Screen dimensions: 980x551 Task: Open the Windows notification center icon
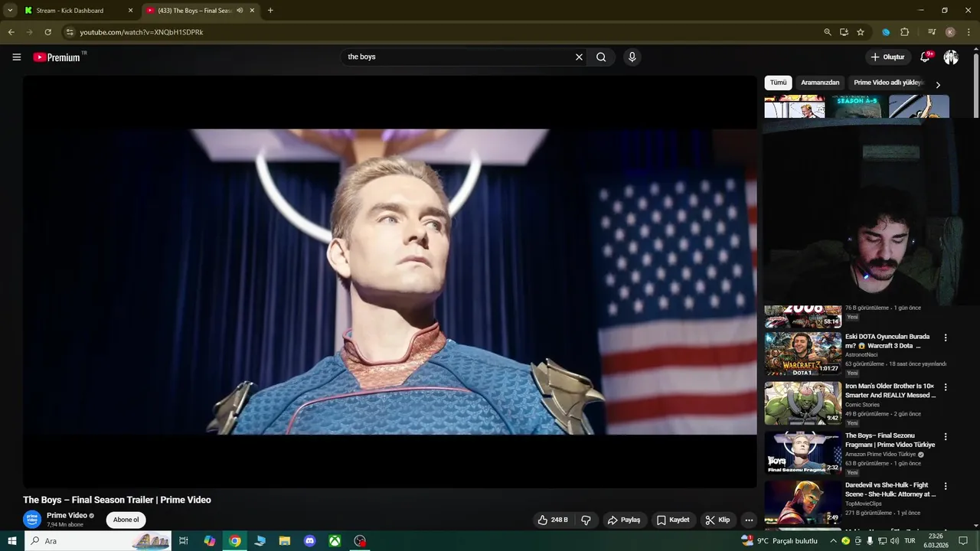(x=963, y=541)
